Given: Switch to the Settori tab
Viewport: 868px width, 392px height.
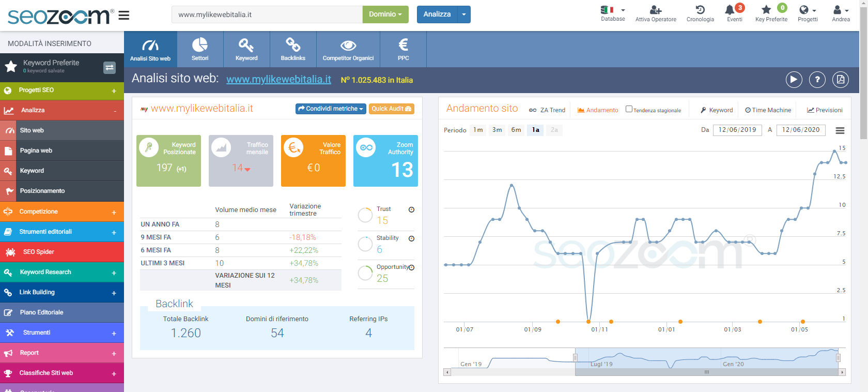Looking at the screenshot, I should point(200,49).
